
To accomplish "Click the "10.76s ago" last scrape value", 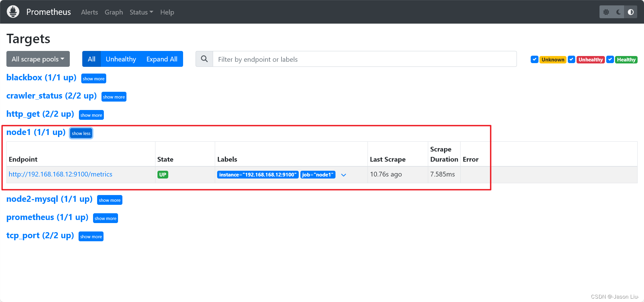I will 386,174.
